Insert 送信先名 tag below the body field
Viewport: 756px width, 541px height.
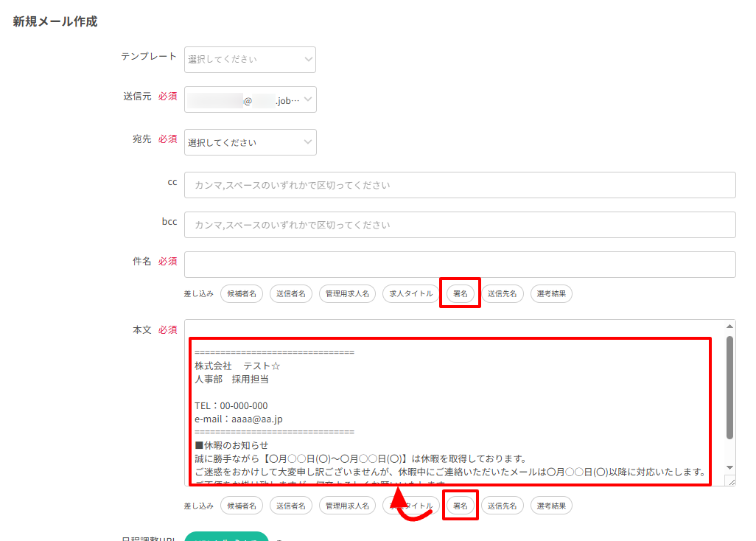pos(503,506)
